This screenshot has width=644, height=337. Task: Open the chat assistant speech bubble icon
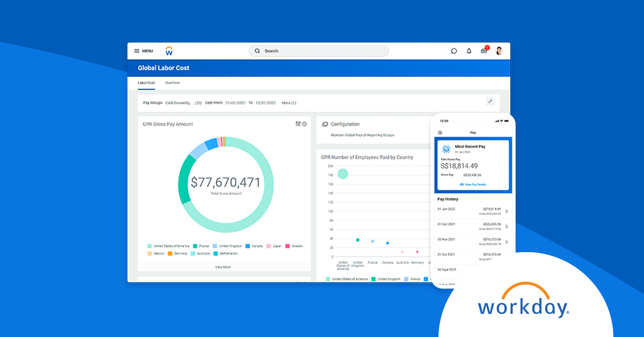point(454,51)
